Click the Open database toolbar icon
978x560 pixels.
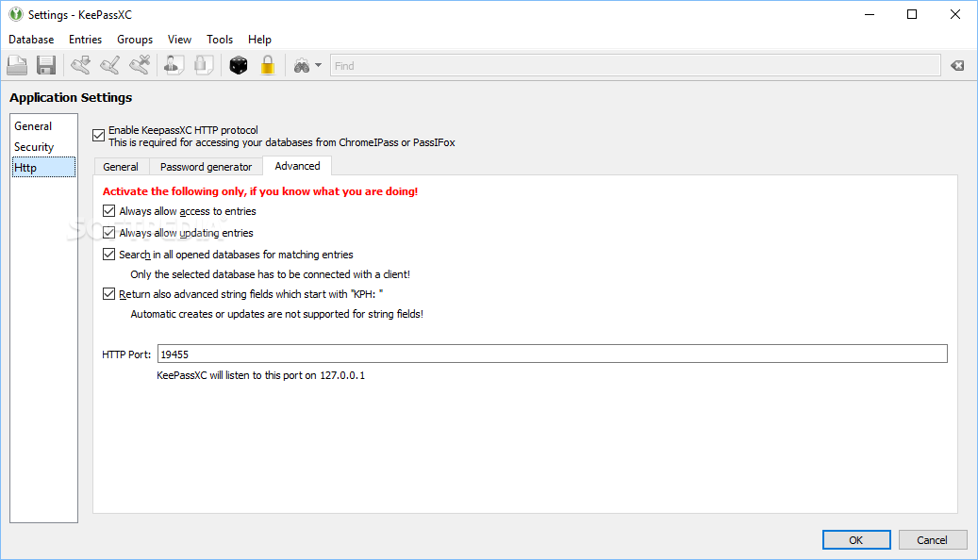click(x=17, y=65)
